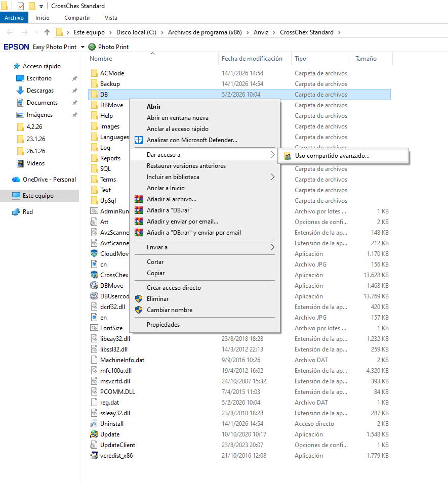Click the UpdateClient config file icon

click(94, 445)
